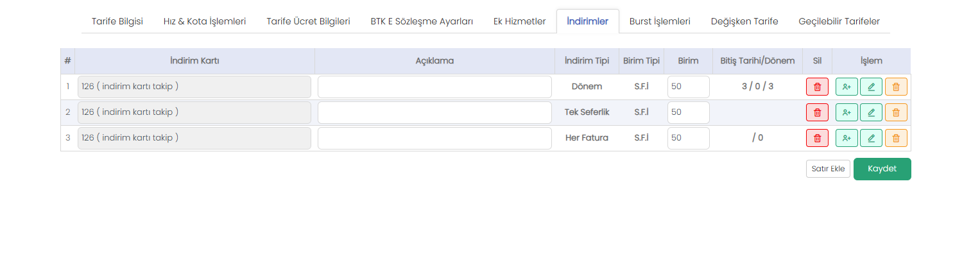Screen dimensions: 980x274
Task: Click red delete icon in row 1
Action: pyautogui.click(x=817, y=87)
